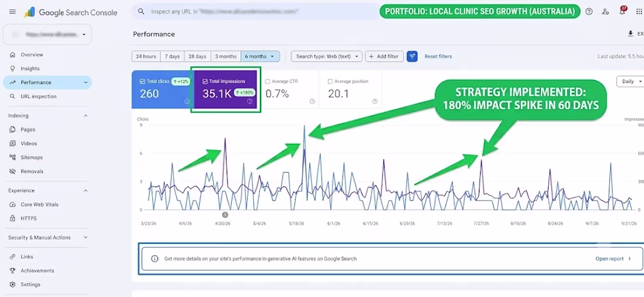Click the Pages document icon

pyautogui.click(x=12, y=130)
